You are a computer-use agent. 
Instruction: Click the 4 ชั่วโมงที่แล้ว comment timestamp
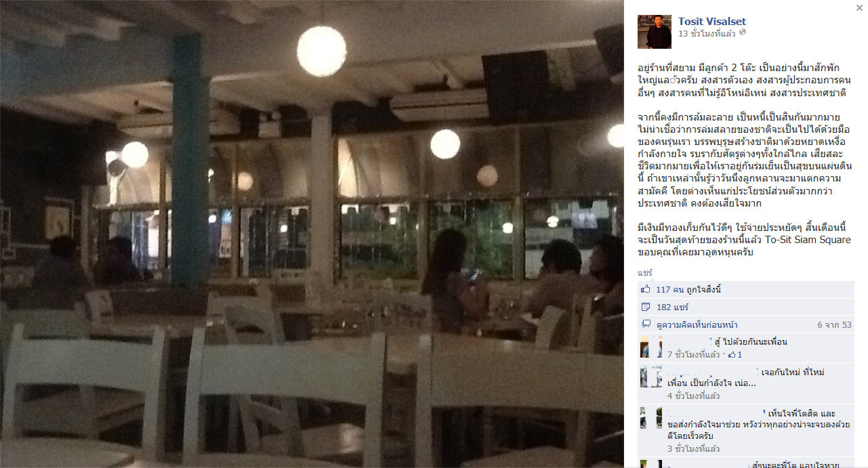(693, 396)
